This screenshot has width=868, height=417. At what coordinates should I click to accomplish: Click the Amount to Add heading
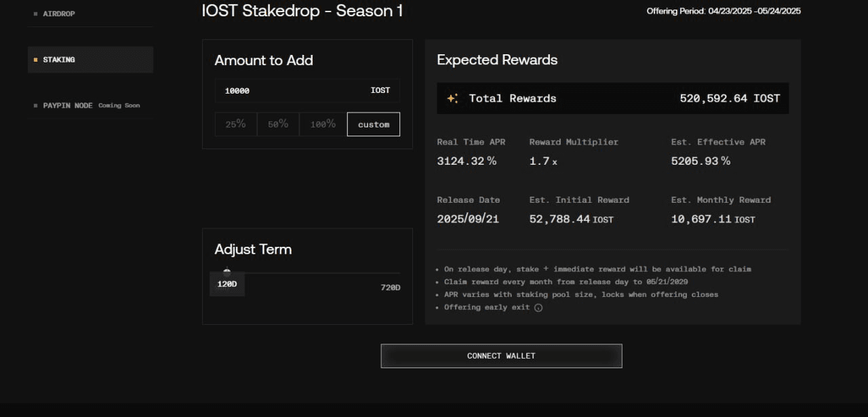(x=264, y=60)
